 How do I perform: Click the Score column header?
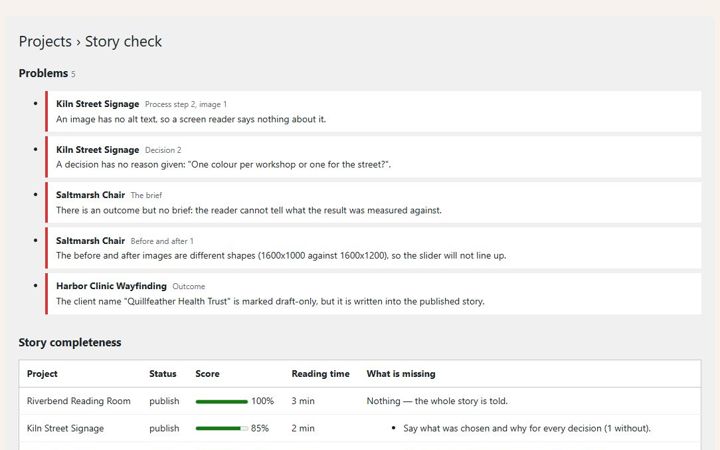point(207,374)
